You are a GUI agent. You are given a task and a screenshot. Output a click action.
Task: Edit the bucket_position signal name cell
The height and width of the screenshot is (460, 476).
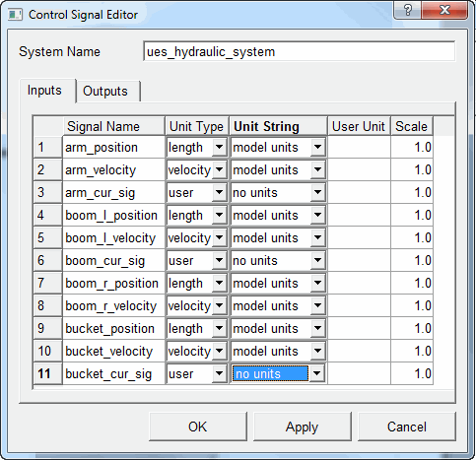[113, 328]
